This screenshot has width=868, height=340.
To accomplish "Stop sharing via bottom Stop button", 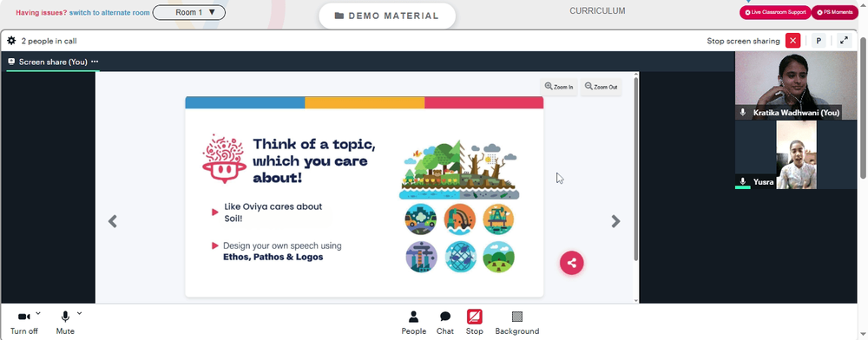I will pyautogui.click(x=475, y=323).
